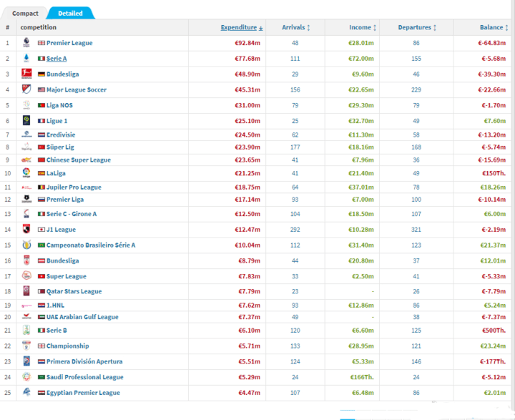Click the Süper Lig logo icon
This screenshot has height=420, width=515.
coord(26,147)
